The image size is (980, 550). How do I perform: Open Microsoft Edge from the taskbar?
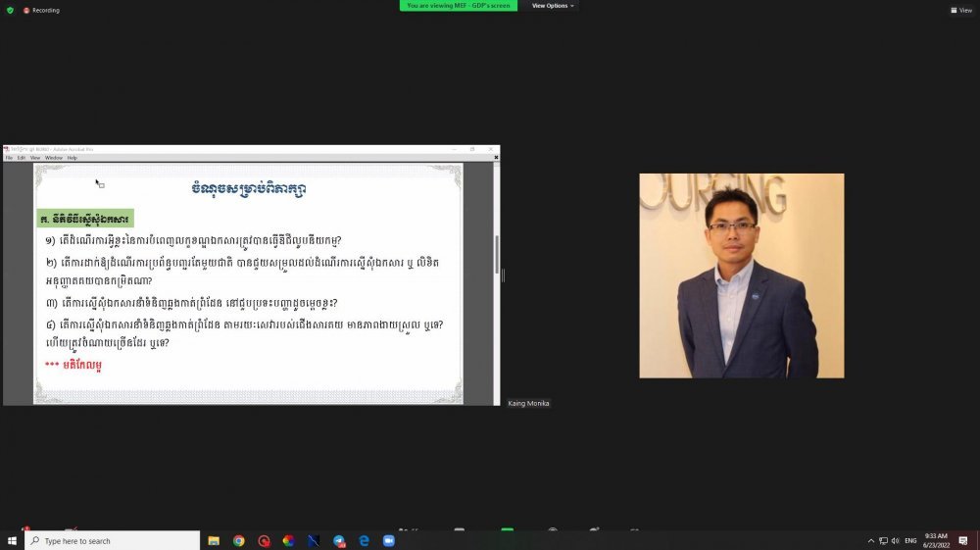(364, 541)
